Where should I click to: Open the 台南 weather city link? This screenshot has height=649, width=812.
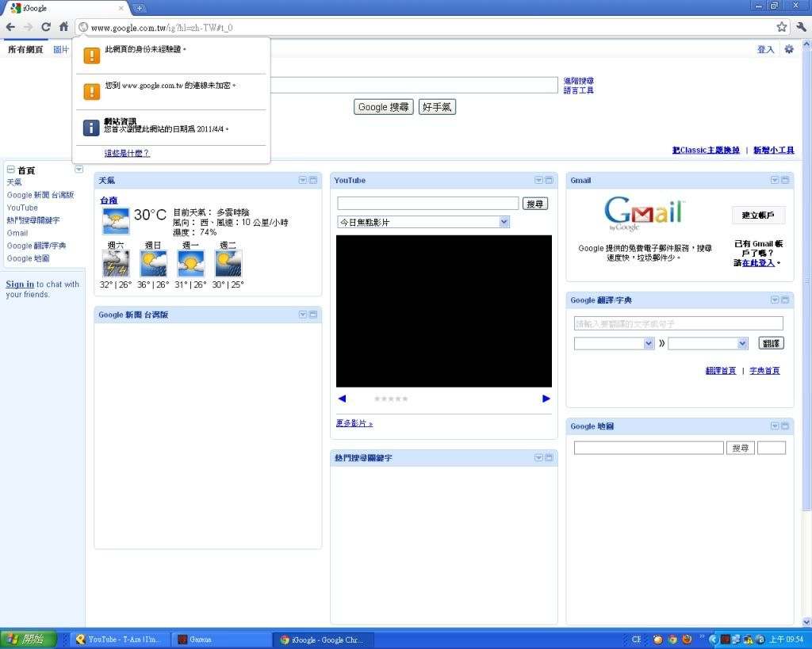pos(109,200)
